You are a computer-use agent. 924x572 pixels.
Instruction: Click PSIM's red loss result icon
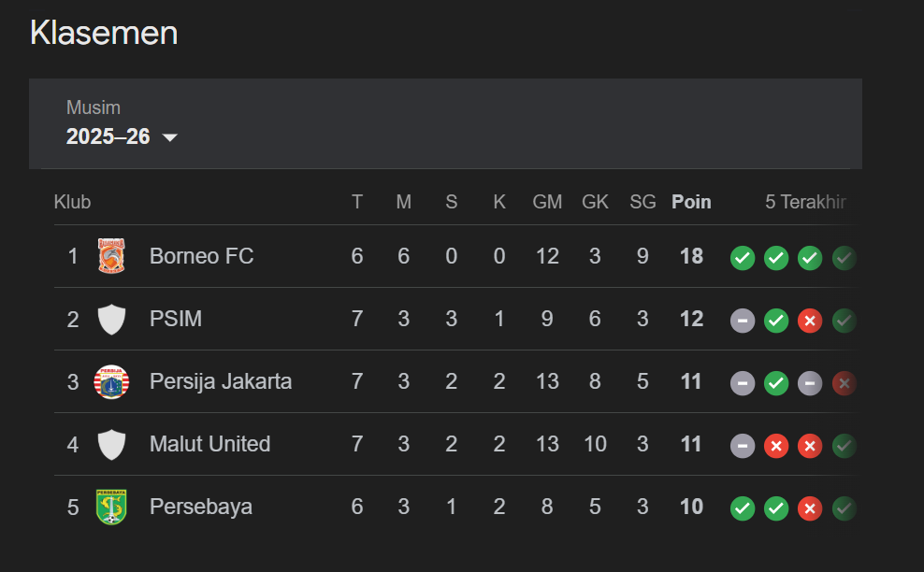(810, 321)
